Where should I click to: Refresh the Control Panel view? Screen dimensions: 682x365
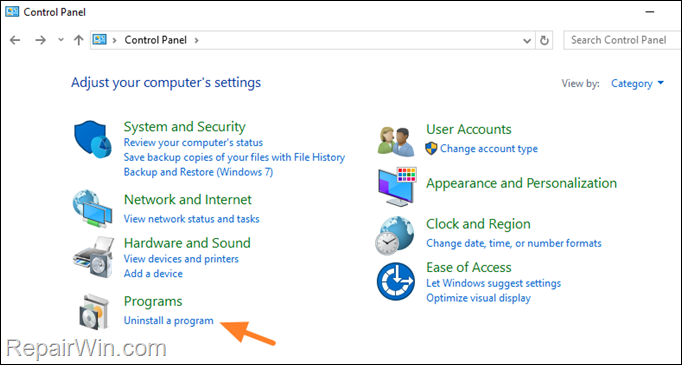[544, 40]
